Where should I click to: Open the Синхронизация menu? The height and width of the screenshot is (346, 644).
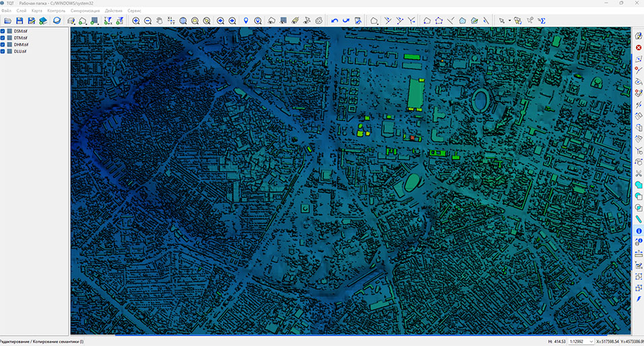coord(85,11)
